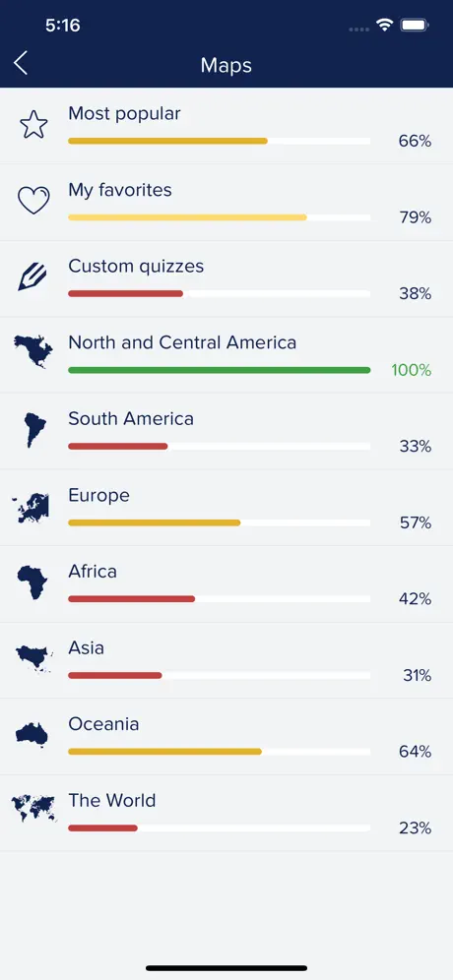The height and width of the screenshot is (980, 453).
Task: Select the Oceania Australia-shaped icon
Action: 32,734
